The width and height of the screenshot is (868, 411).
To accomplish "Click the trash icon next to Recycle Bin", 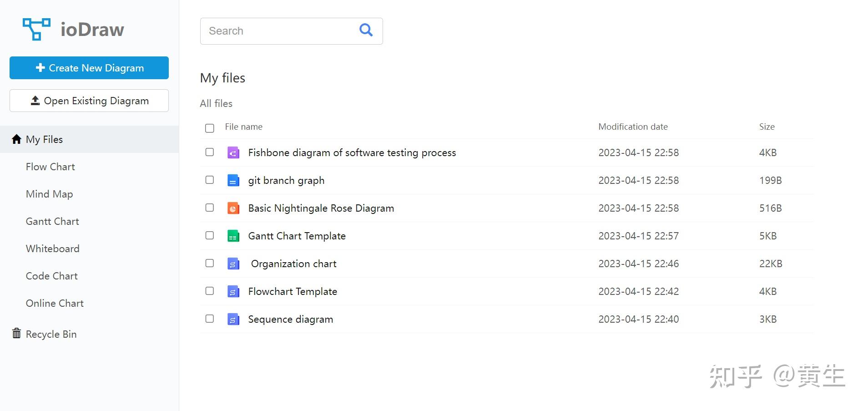I will [x=16, y=334].
